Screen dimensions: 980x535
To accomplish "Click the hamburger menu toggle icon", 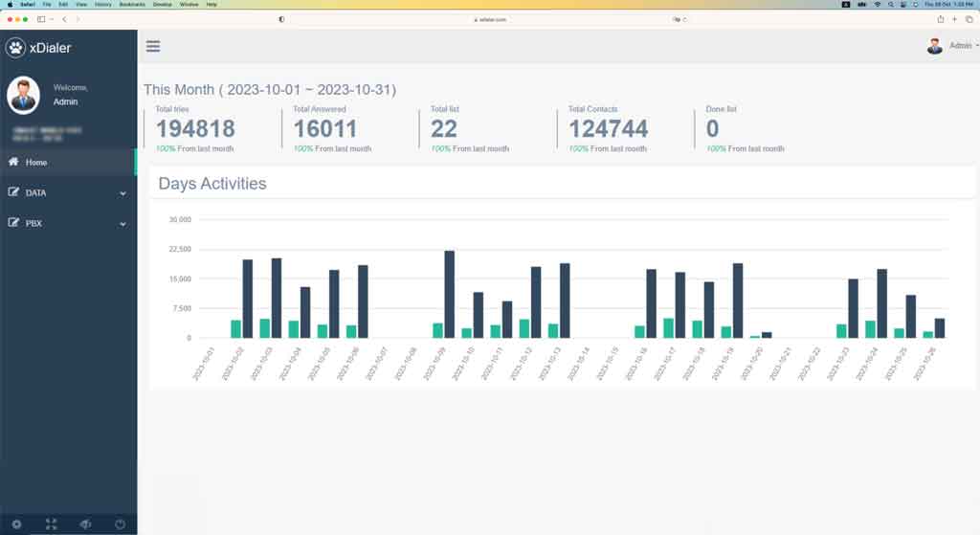I will click(x=153, y=46).
